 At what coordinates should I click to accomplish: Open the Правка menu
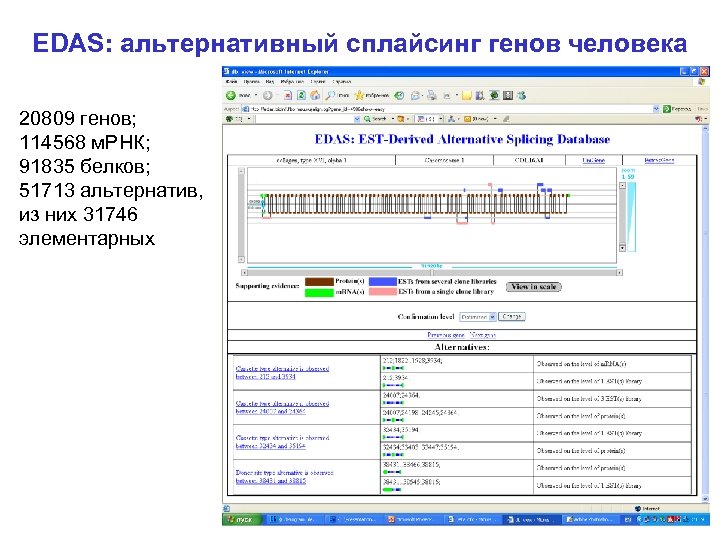pos(252,81)
